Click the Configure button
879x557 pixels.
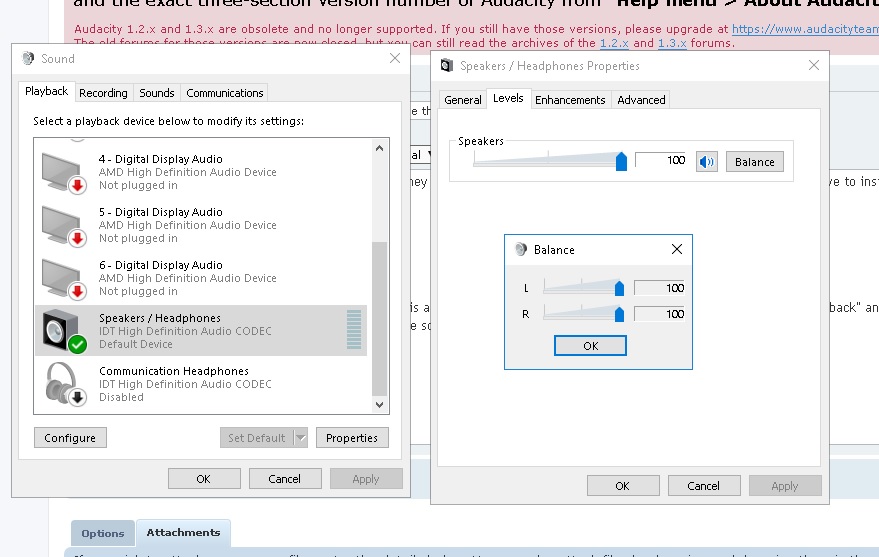pyautogui.click(x=70, y=438)
